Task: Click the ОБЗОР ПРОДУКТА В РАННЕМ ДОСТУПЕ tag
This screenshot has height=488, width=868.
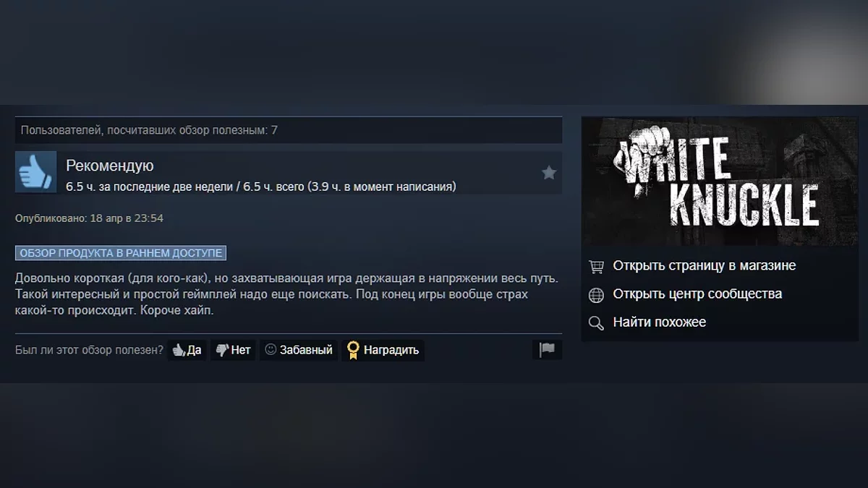Action: (x=121, y=253)
